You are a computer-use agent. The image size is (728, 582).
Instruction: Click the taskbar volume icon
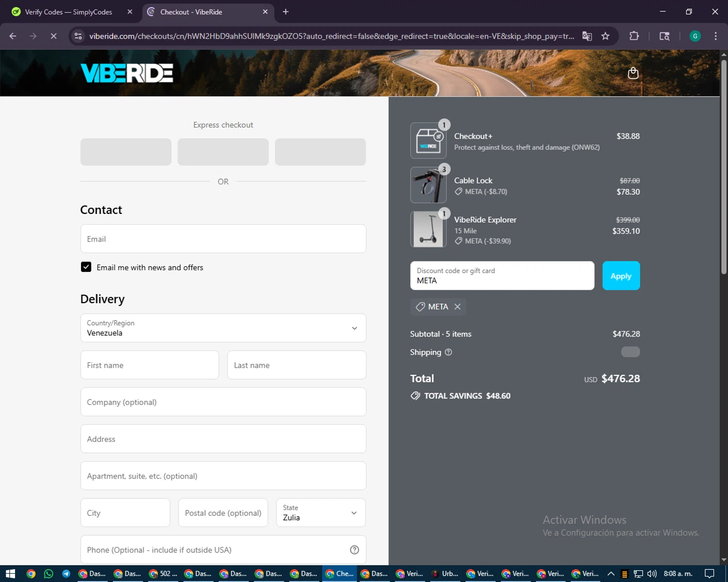652,574
